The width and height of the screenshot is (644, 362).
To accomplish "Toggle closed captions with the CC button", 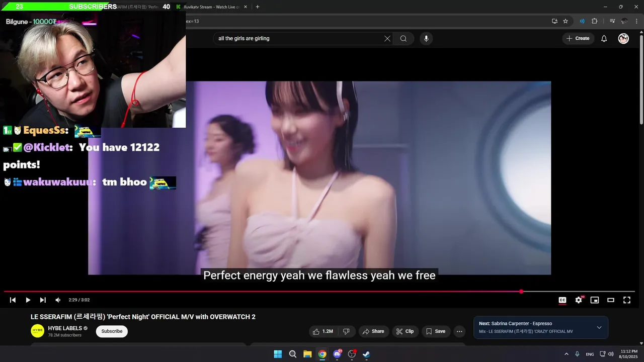I will [562, 300].
